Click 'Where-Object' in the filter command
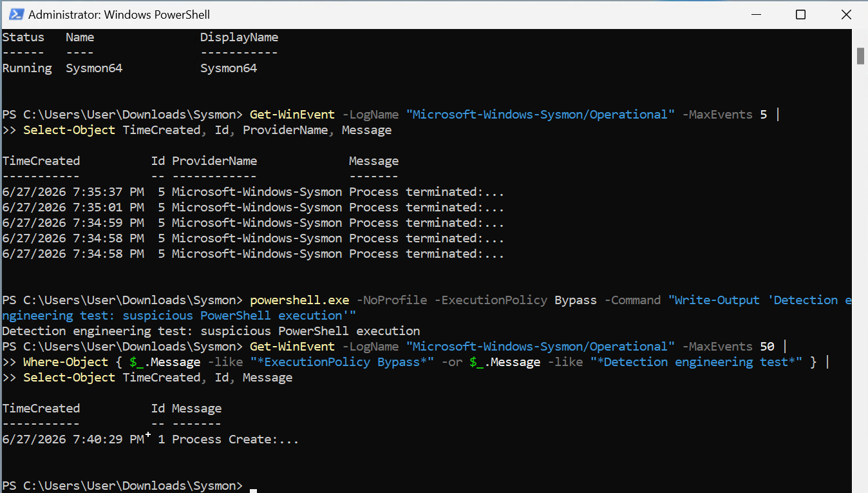 (66, 362)
